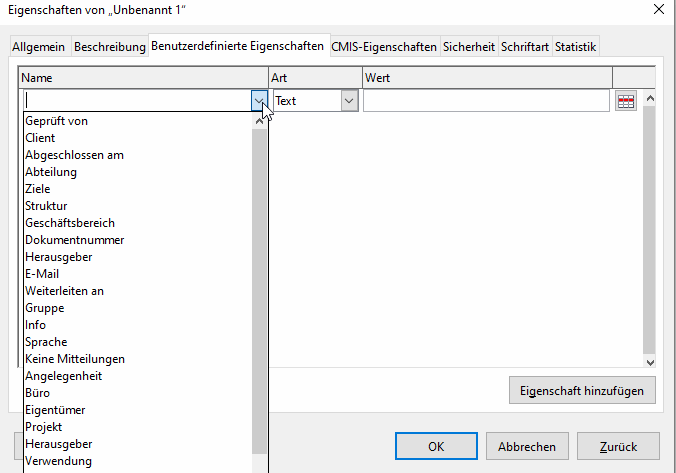
Task: Select 'Struktur' from the name list
Action: click(138, 206)
